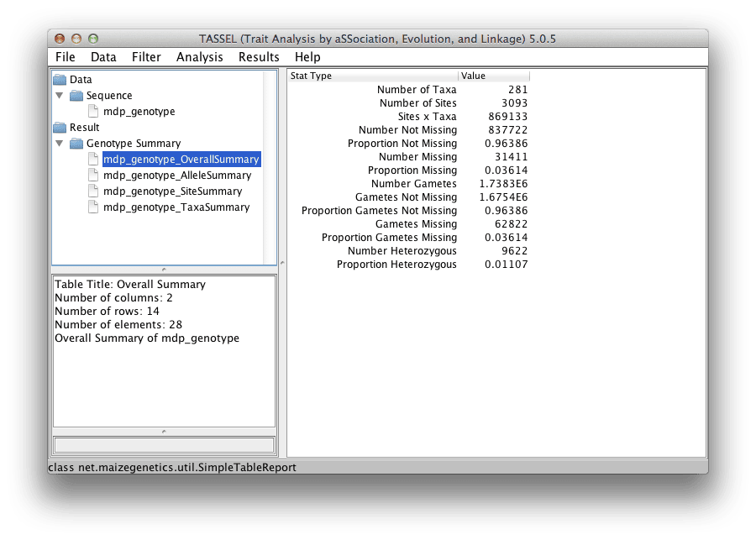Select mdp_genotype_TaxaSummary tree node
The image size is (756, 540).
[176, 207]
